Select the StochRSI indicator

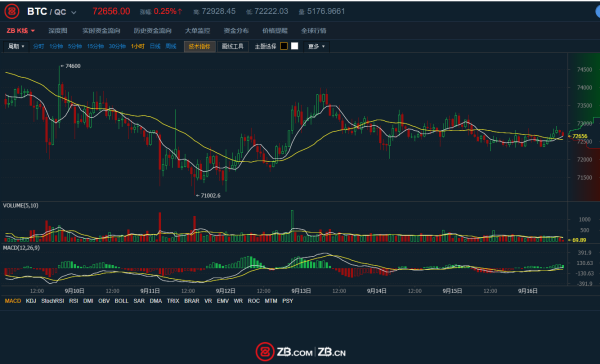click(52, 301)
